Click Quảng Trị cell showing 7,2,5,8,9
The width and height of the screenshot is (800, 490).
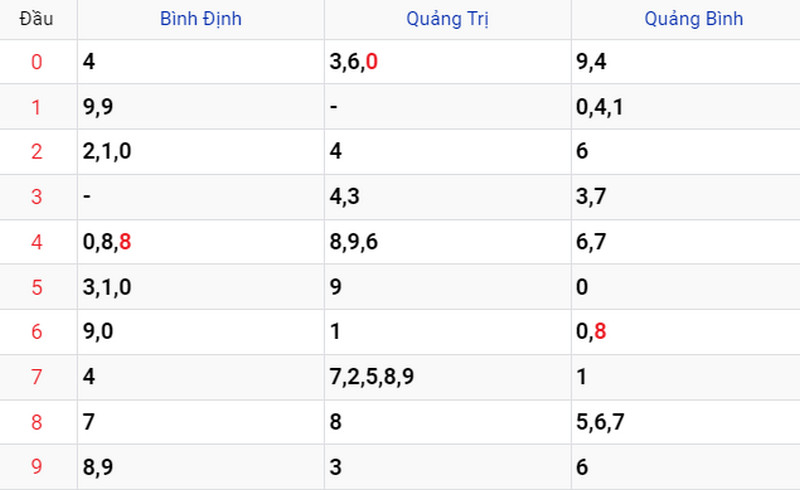[x=372, y=377]
